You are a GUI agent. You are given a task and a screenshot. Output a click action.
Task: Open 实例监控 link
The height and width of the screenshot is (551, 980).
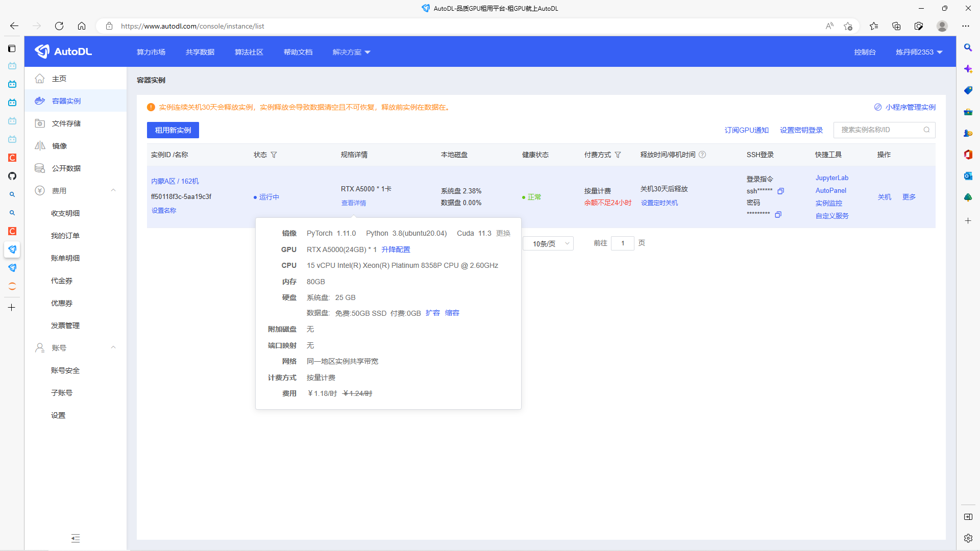click(828, 203)
